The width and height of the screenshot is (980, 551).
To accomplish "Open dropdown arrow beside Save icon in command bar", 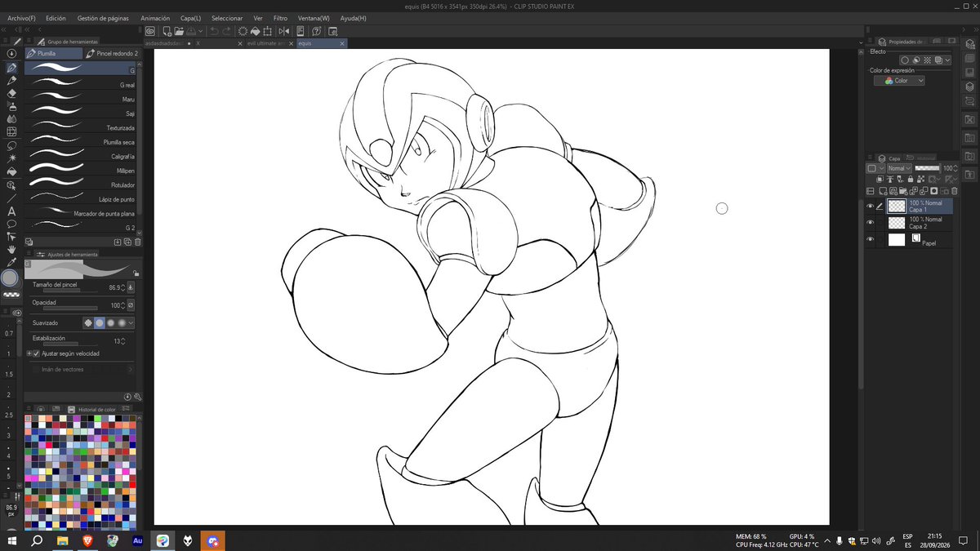I will click(x=200, y=31).
